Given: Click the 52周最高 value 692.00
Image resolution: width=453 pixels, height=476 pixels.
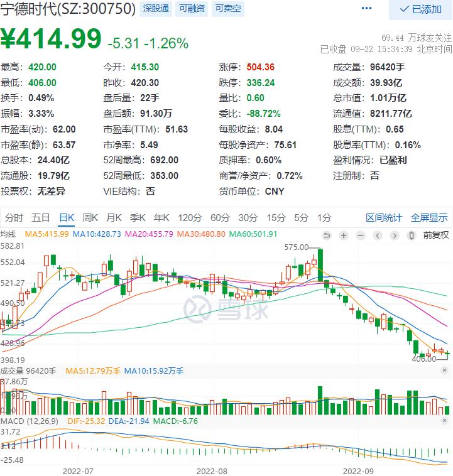Looking at the screenshot, I should pos(164,160).
